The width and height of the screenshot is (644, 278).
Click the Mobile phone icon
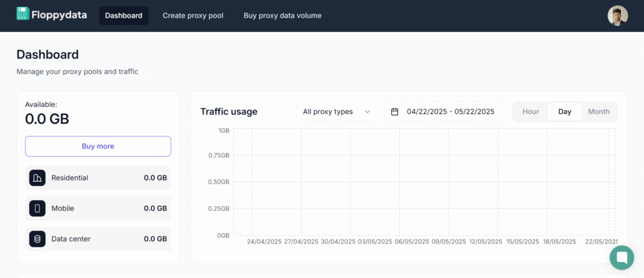pyautogui.click(x=37, y=208)
